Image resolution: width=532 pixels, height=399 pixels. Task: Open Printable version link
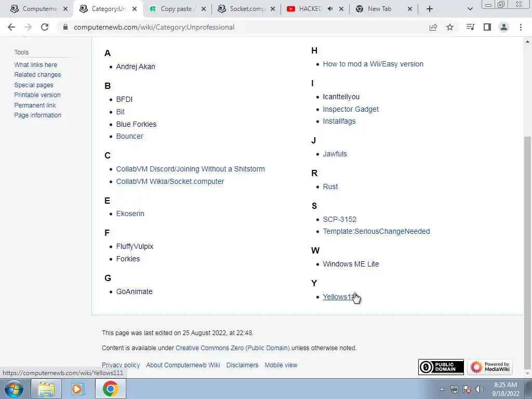click(x=37, y=95)
